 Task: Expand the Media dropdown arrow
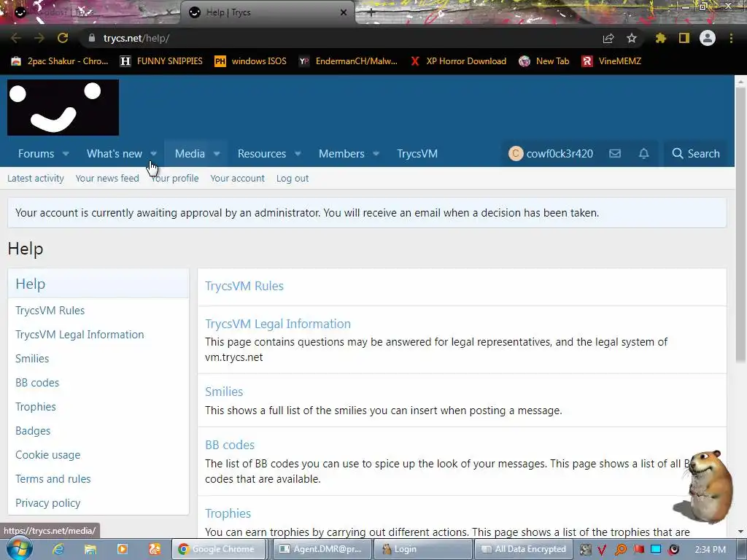click(x=217, y=154)
